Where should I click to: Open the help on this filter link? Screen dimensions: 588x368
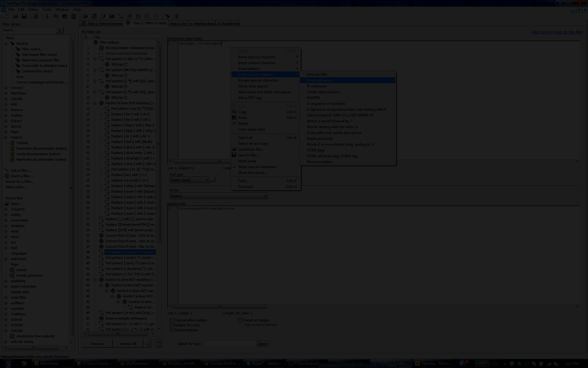[557, 32]
